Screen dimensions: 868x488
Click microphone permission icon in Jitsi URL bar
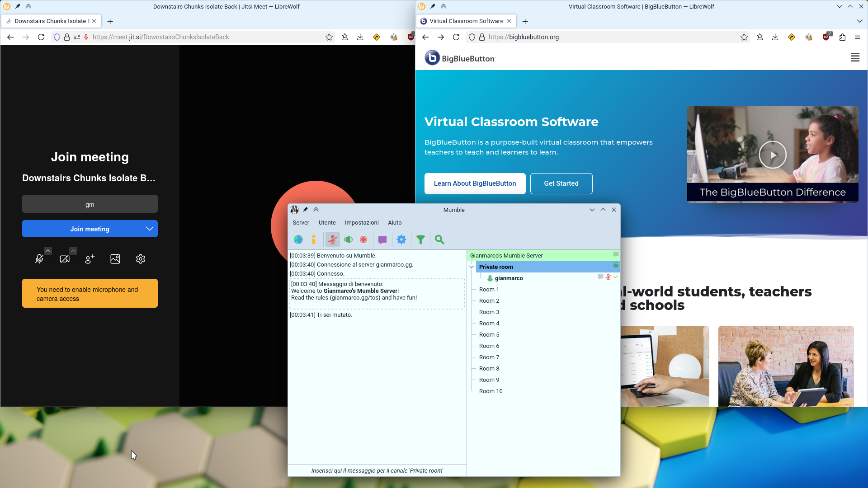coord(86,37)
